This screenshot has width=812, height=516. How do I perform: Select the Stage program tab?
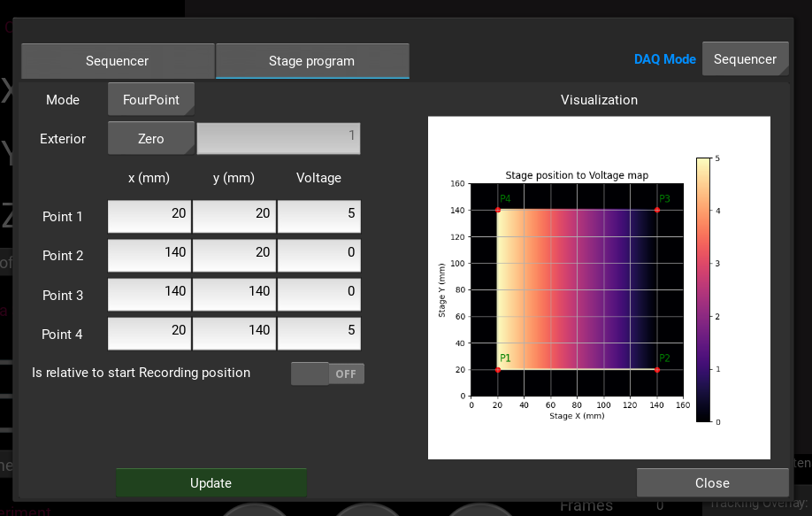312,61
